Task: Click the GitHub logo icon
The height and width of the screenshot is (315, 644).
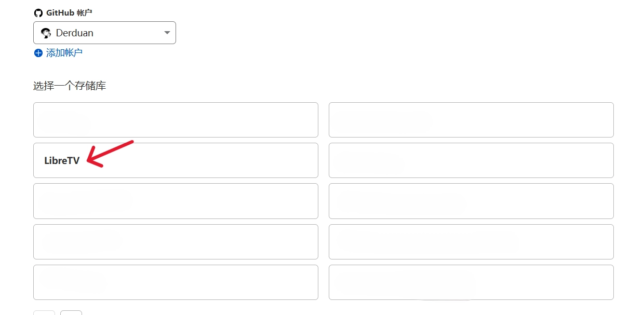Action: click(38, 13)
